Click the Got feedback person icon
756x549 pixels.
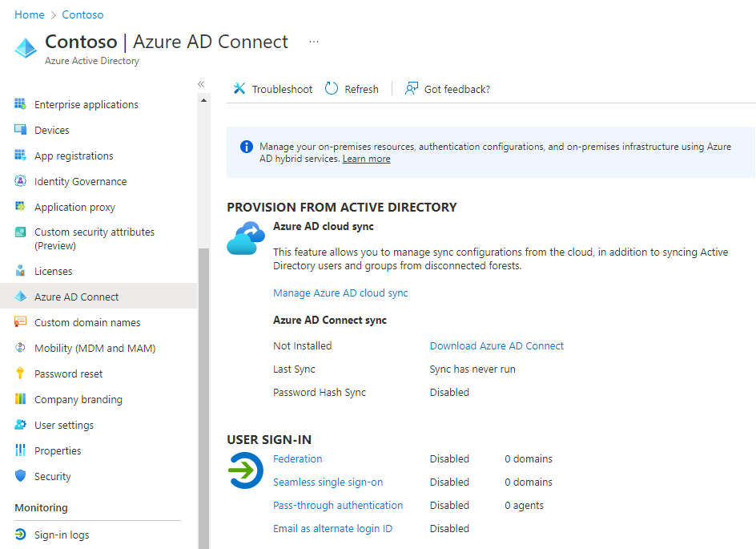tap(412, 88)
